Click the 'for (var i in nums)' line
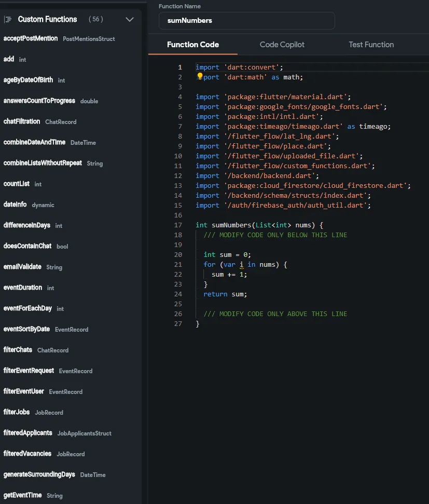Image resolution: width=429 pixels, height=504 pixels. [x=245, y=265]
